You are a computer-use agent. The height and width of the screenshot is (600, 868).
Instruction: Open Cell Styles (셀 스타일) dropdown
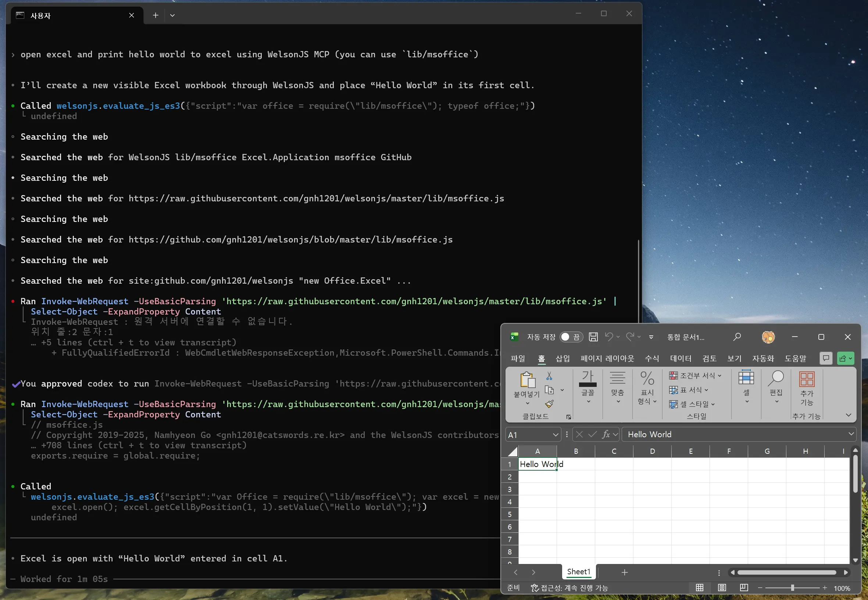click(x=692, y=404)
